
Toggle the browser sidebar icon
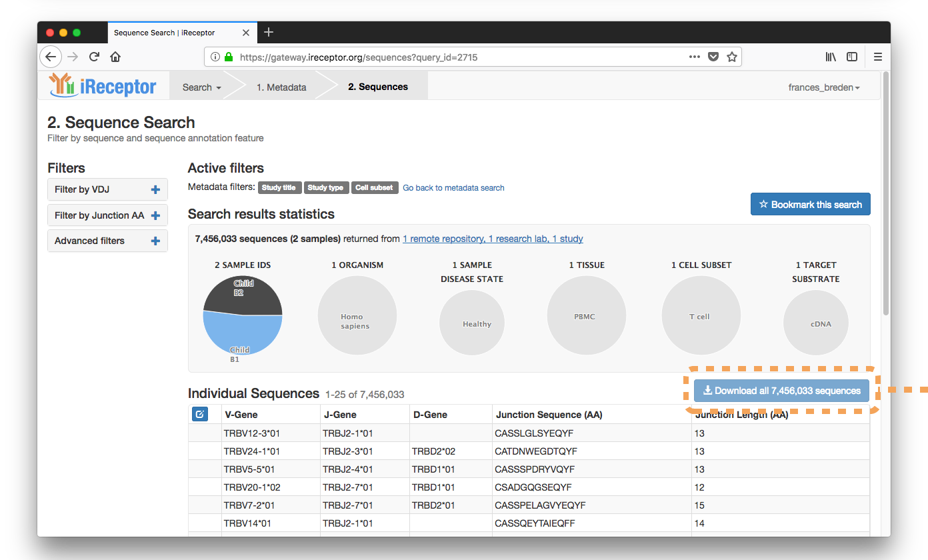click(852, 57)
